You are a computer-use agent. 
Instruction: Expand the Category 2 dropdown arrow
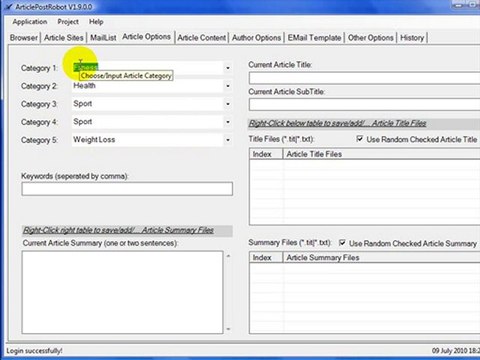[228, 86]
